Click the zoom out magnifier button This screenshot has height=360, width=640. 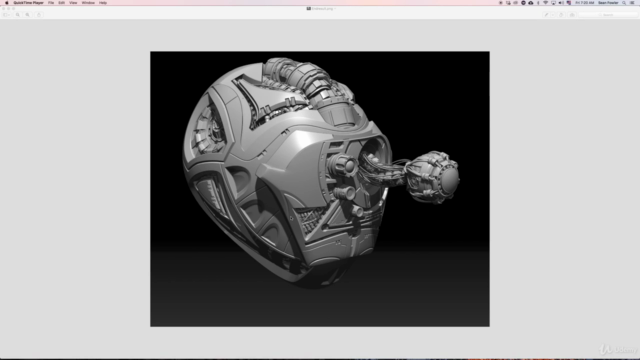(x=18, y=15)
